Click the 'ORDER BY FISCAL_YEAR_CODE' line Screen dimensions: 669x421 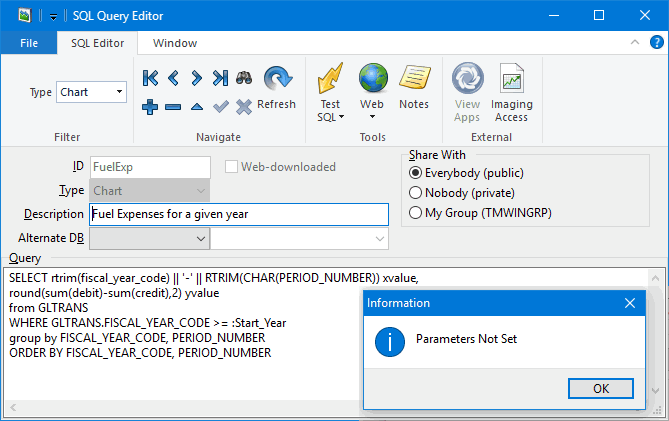[x=140, y=353]
